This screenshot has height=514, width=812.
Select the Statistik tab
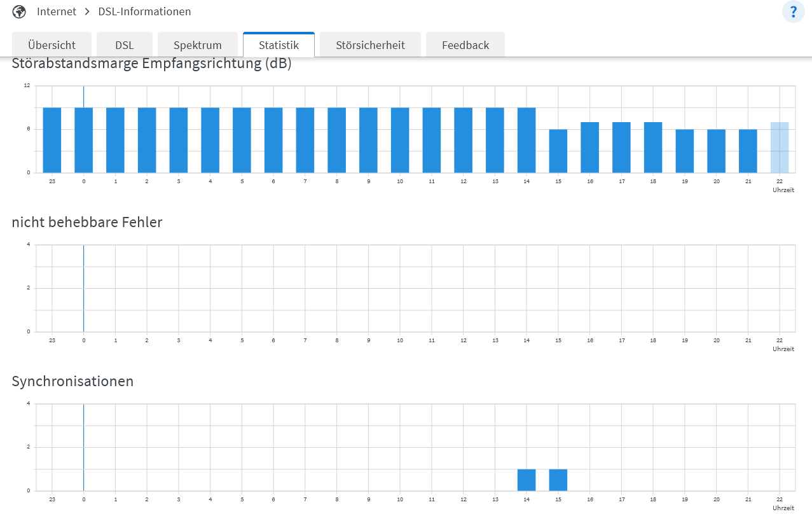[x=279, y=45]
